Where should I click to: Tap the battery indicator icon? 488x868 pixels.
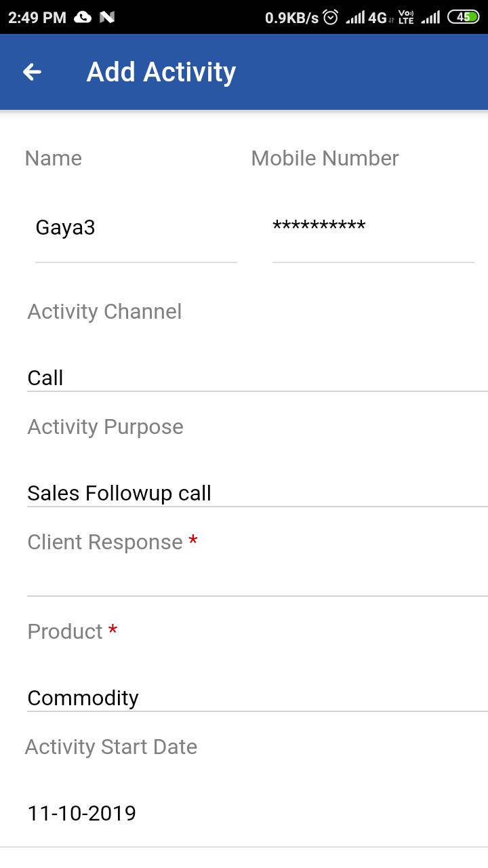[464, 17]
